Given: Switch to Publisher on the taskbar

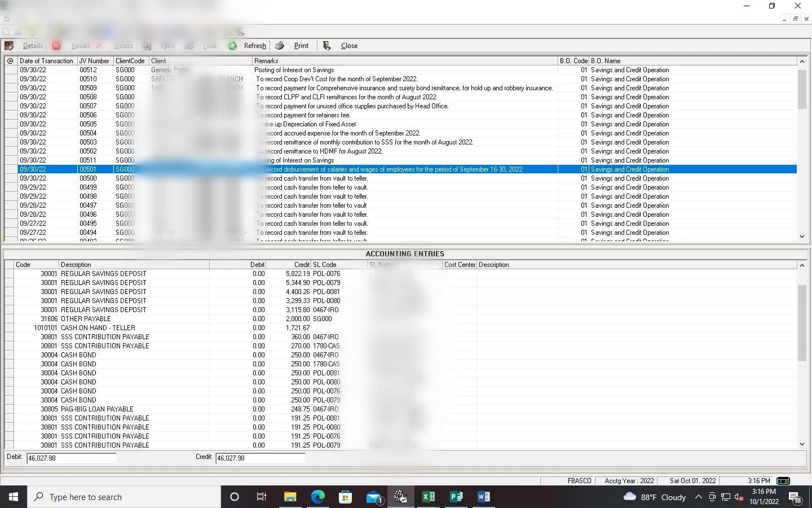Looking at the screenshot, I should coord(456,497).
